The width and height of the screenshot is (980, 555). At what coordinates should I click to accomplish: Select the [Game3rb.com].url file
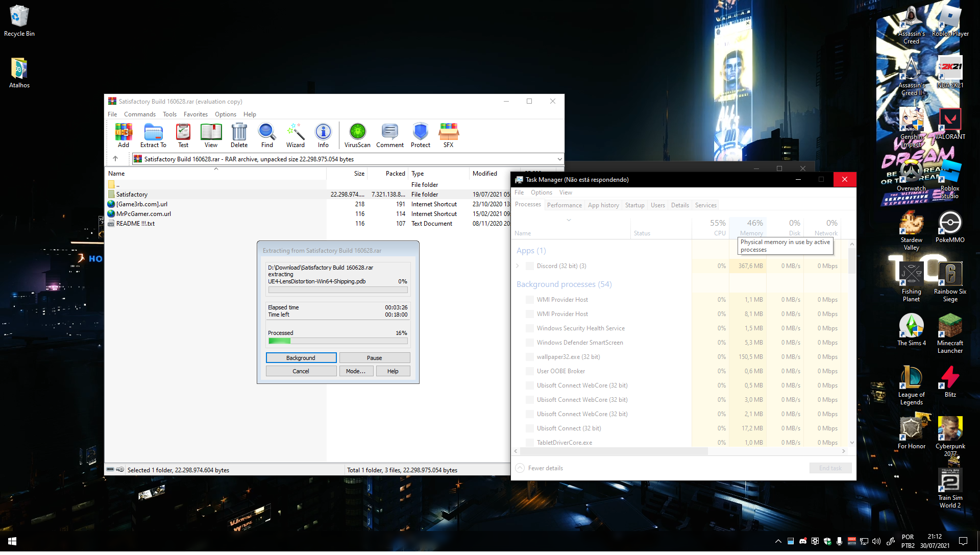coord(308,204)
